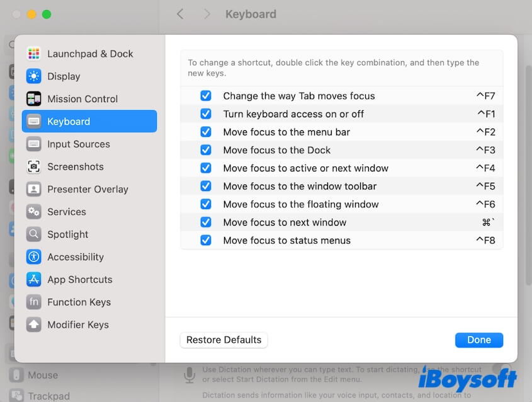The width and height of the screenshot is (532, 402).
Task: Click the Keyboard icon in sidebar
Action: (x=33, y=121)
